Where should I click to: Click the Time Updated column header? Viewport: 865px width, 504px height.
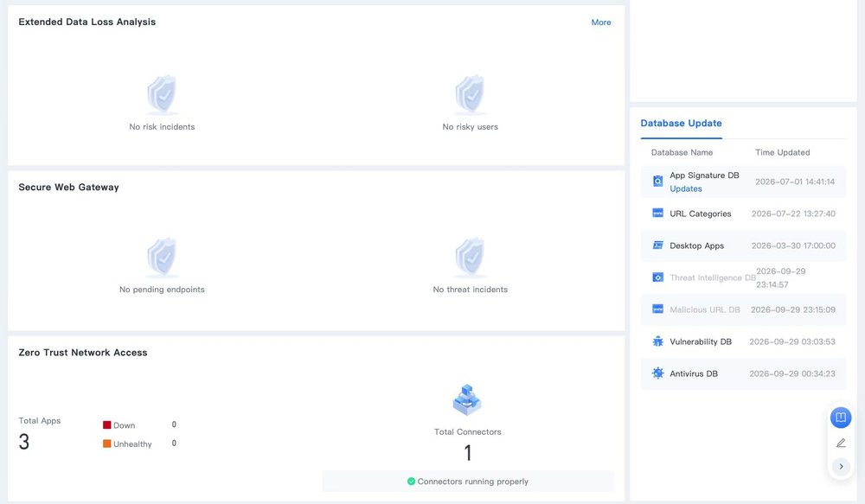[x=782, y=153]
